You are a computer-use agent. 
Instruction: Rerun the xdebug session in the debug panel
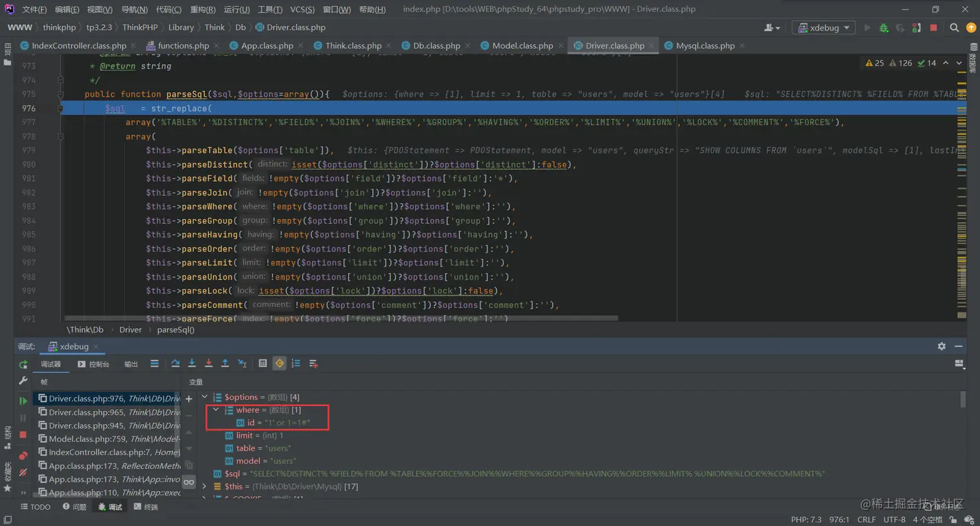coord(23,365)
